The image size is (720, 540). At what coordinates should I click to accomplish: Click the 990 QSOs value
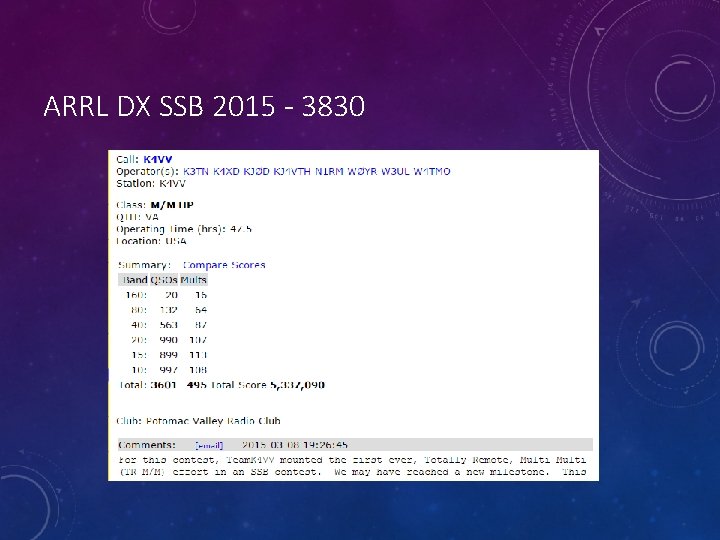point(169,340)
